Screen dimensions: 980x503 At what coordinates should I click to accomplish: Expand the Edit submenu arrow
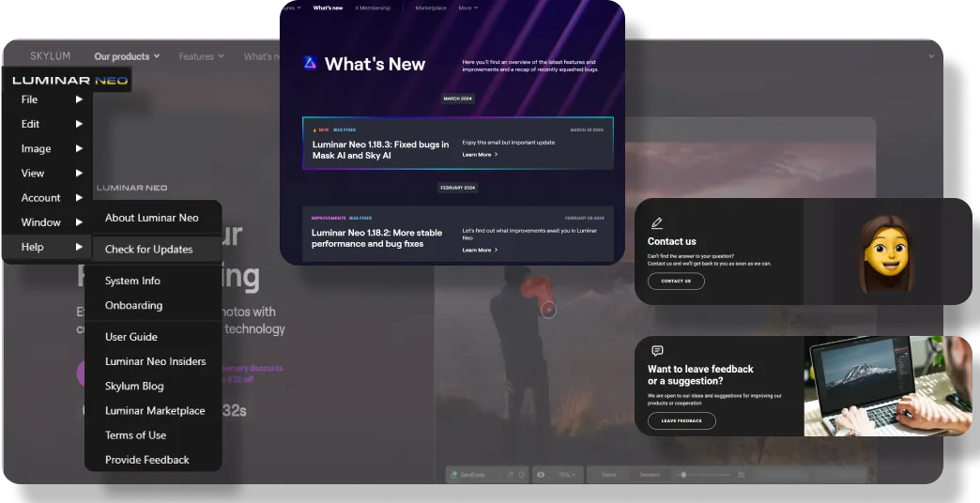(80, 124)
